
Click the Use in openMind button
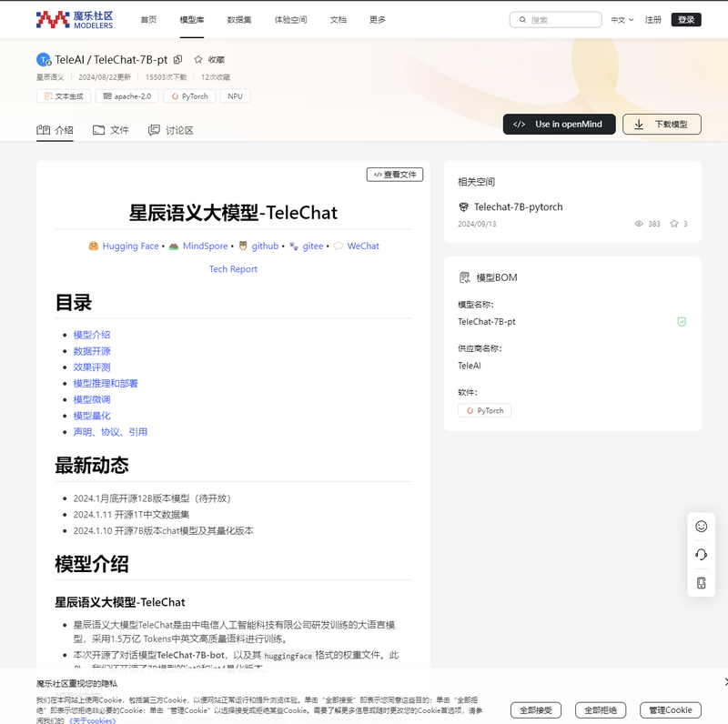pyautogui.click(x=559, y=125)
